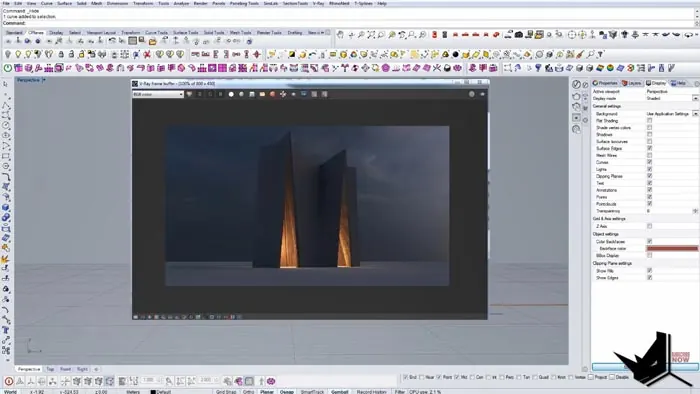Switch to the Layers panel tab
700x394 pixels.
(x=632, y=83)
